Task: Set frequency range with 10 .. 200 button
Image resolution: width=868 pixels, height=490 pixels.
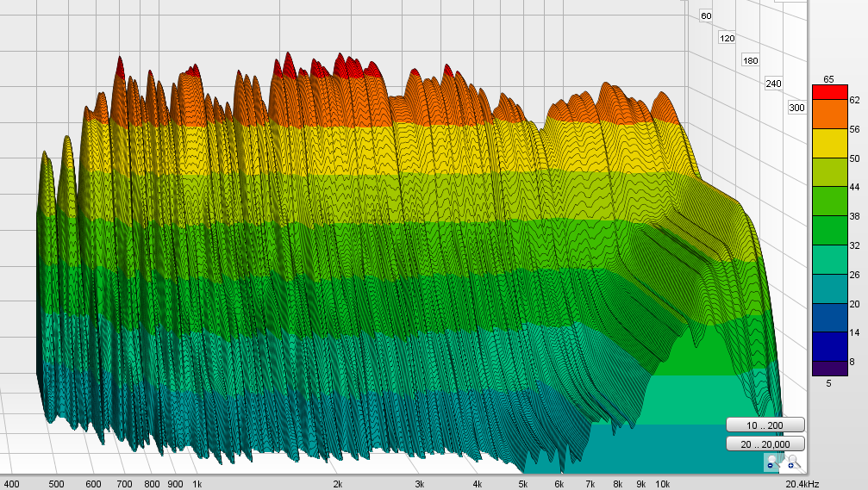Action: 765,425
